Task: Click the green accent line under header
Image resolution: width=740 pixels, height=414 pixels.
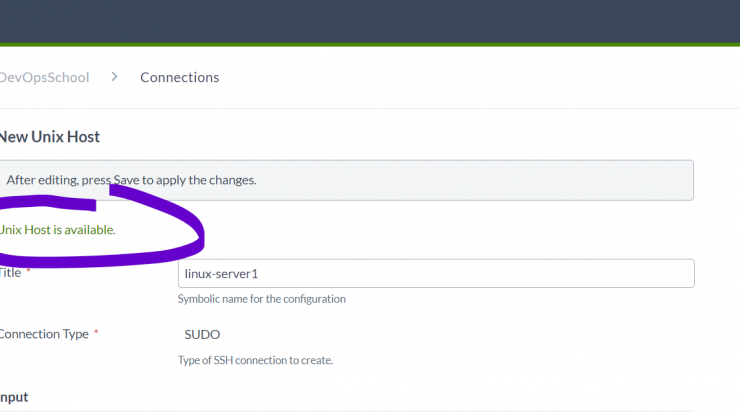Action: 370,45
